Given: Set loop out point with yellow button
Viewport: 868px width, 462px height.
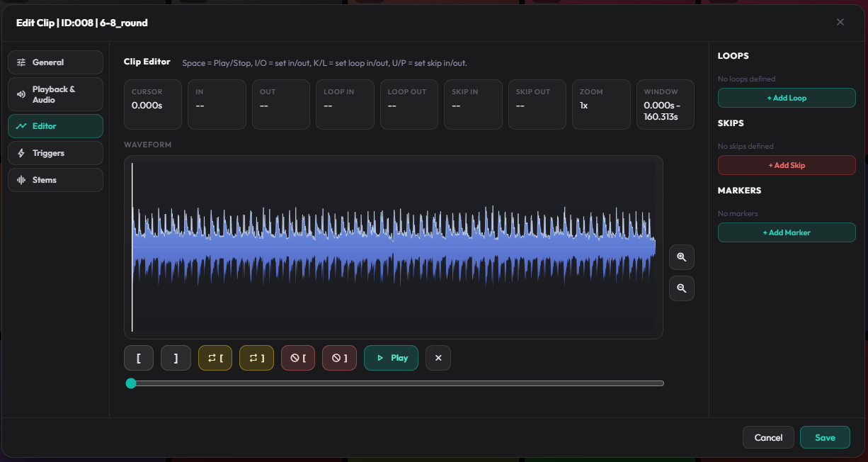Looking at the screenshot, I should pos(256,358).
